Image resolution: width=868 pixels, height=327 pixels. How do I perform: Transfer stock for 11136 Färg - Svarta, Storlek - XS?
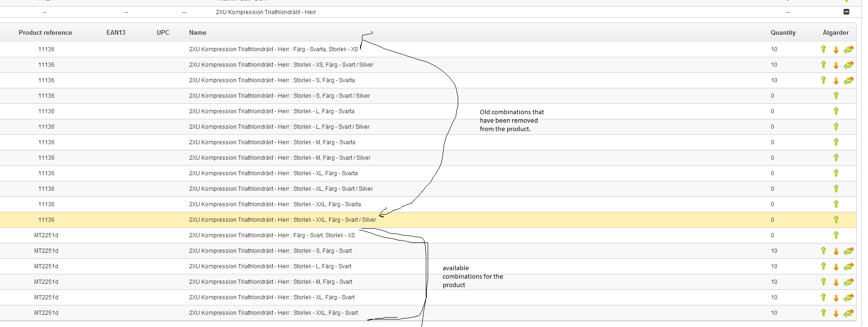tap(849, 49)
